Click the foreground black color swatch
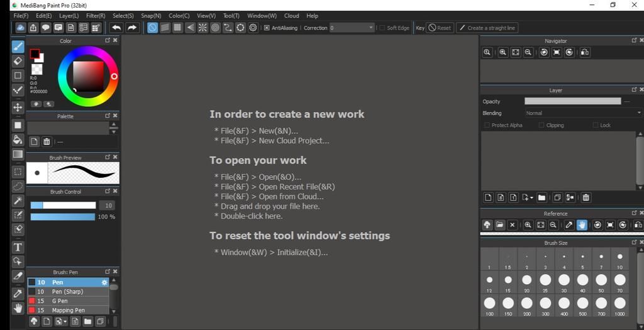 pos(35,54)
